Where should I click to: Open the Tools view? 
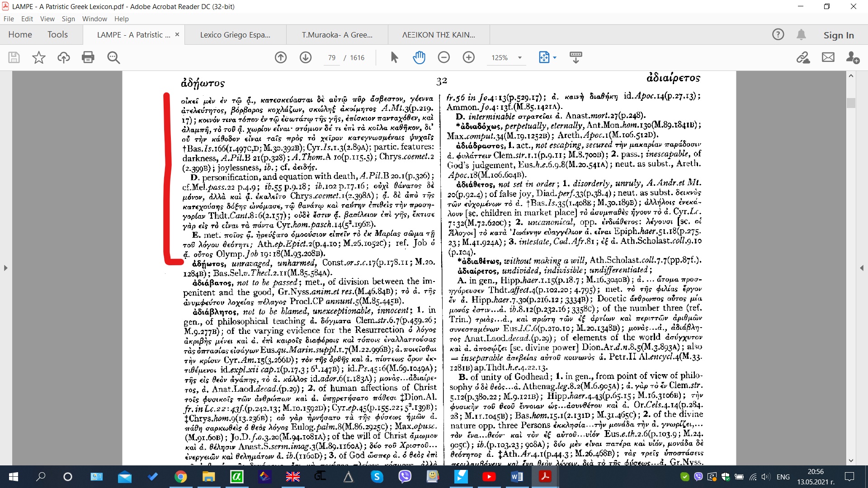click(57, 35)
